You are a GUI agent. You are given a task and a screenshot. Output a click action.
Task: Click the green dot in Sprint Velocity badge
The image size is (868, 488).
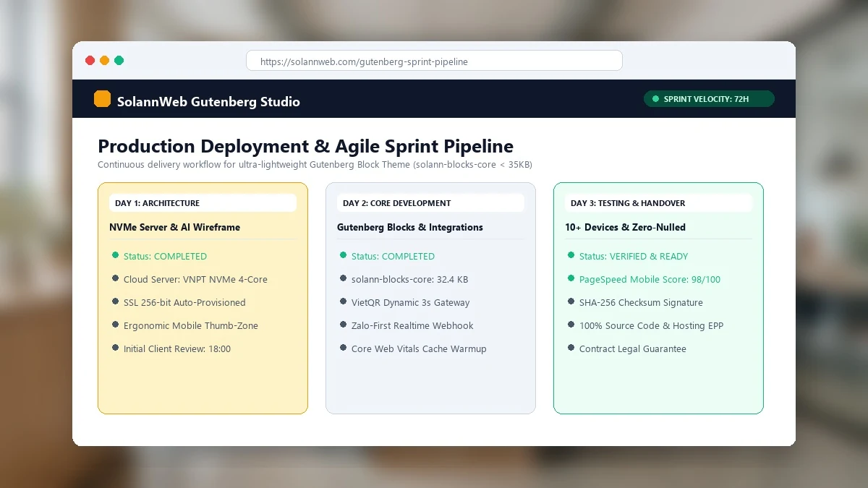coord(655,99)
